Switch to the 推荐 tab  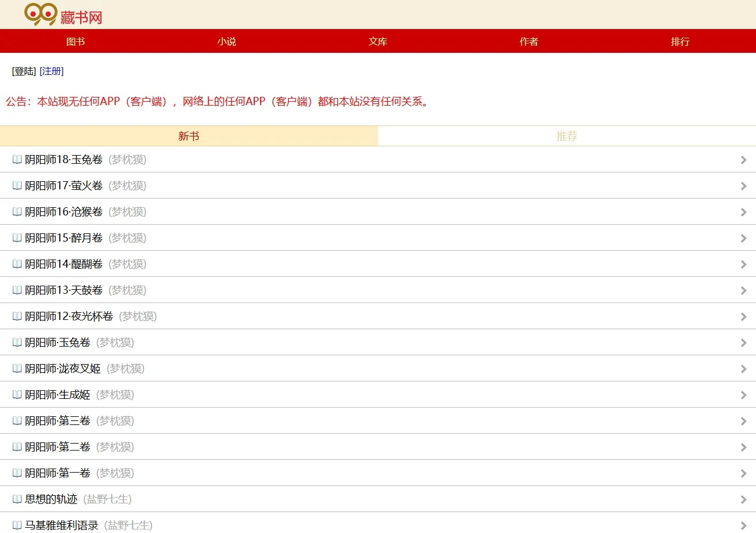[x=567, y=136]
